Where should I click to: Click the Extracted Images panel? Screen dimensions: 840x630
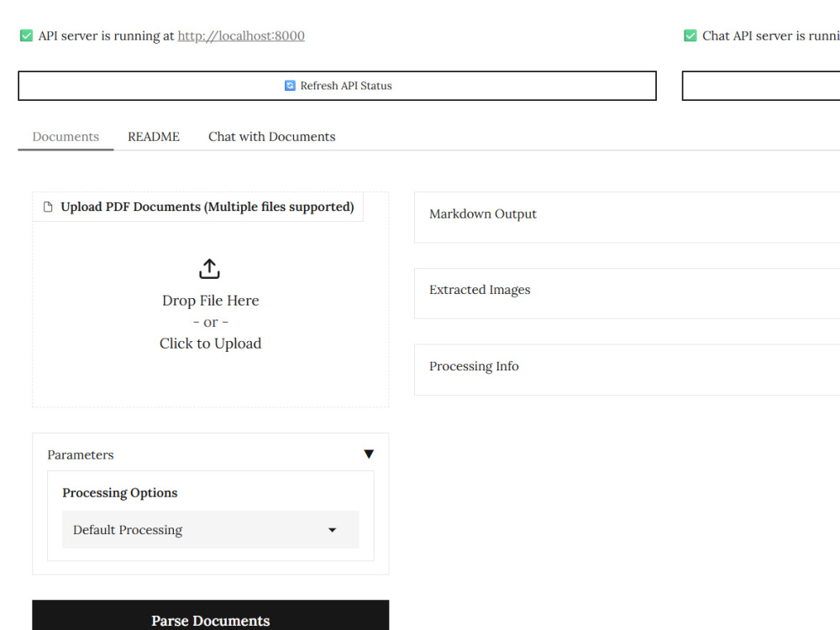pos(627,293)
